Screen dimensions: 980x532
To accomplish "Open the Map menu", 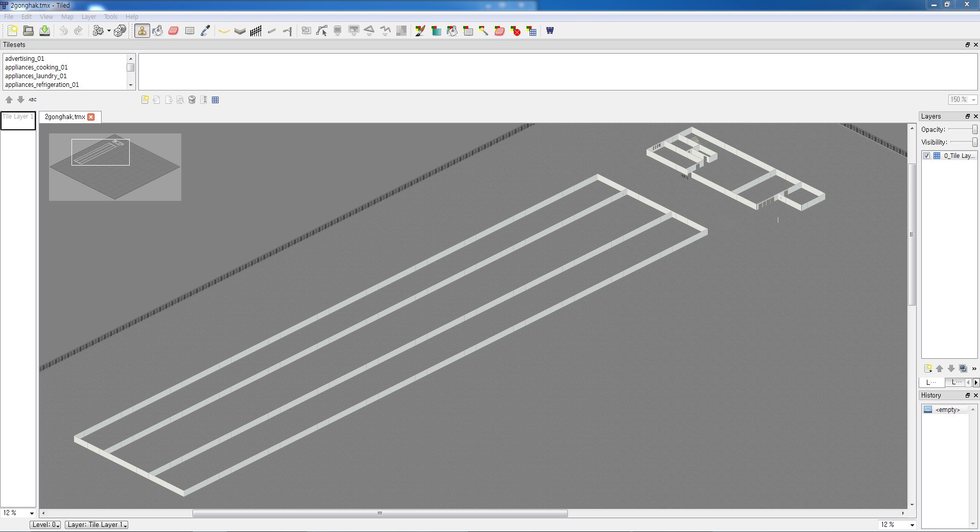I will 67,17.
